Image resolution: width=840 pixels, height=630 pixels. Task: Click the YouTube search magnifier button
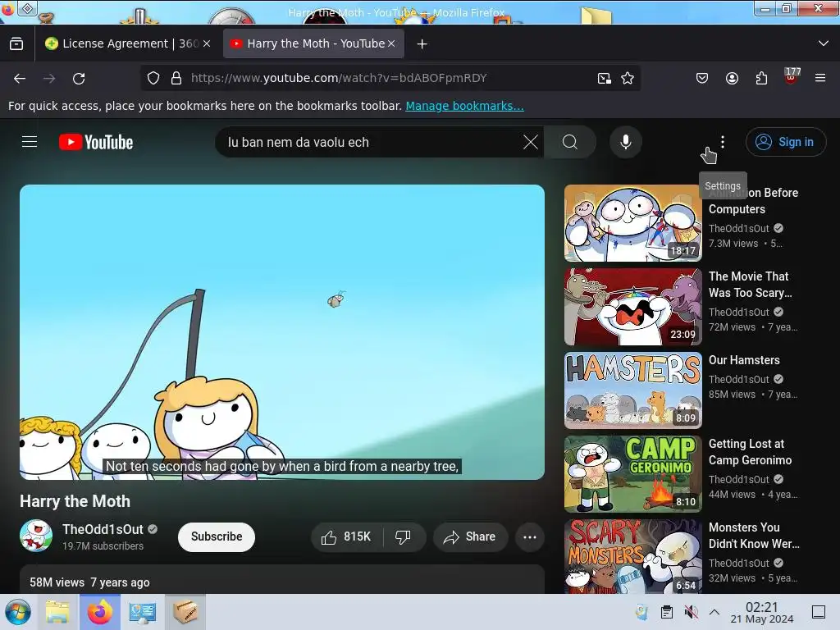(570, 142)
